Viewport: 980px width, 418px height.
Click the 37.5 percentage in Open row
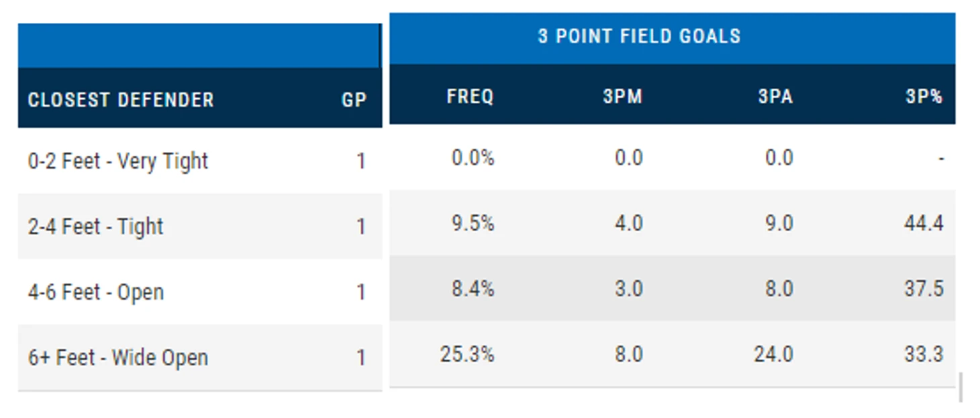[x=924, y=289]
